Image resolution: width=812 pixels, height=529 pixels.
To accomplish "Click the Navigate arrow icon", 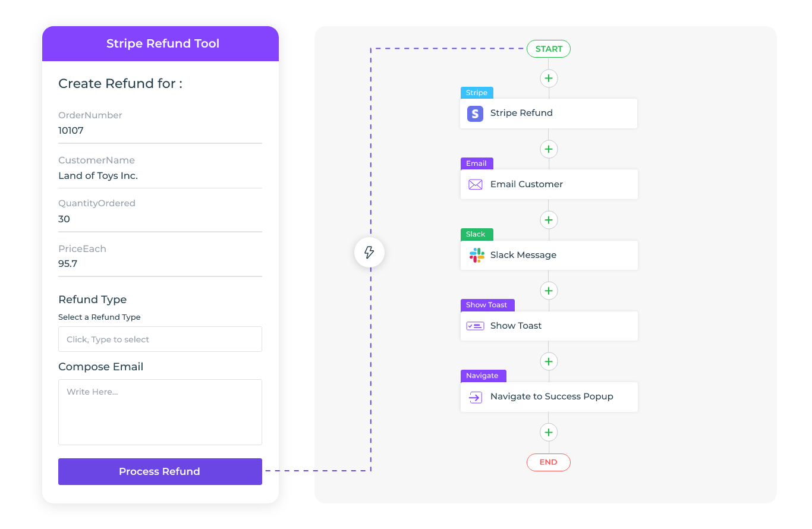I will [475, 397].
